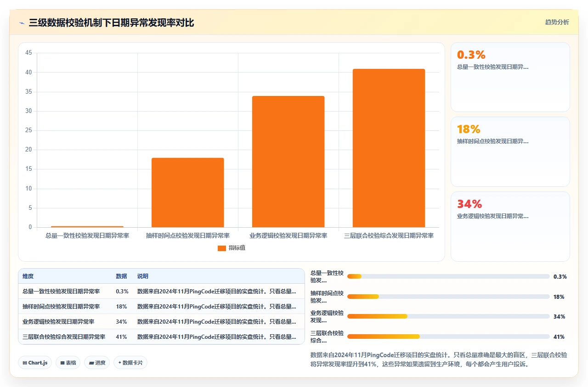Screen dimensions: 588x387
Task: Click the 34% data card
Action: 510,226
